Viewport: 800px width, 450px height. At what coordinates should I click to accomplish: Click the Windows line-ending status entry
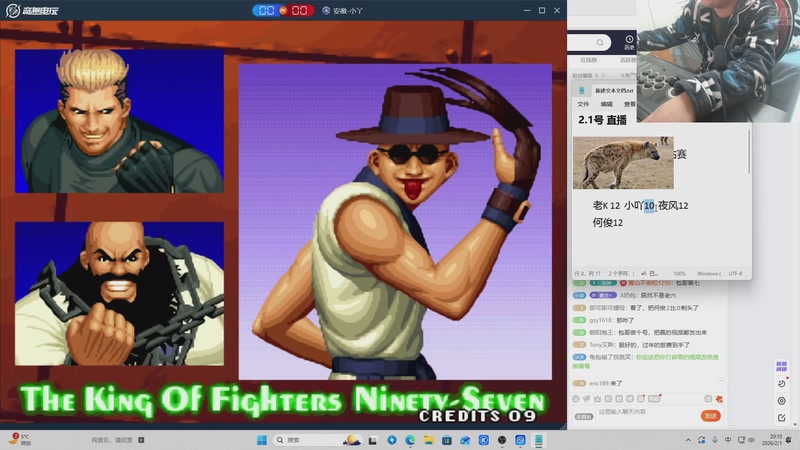point(709,273)
